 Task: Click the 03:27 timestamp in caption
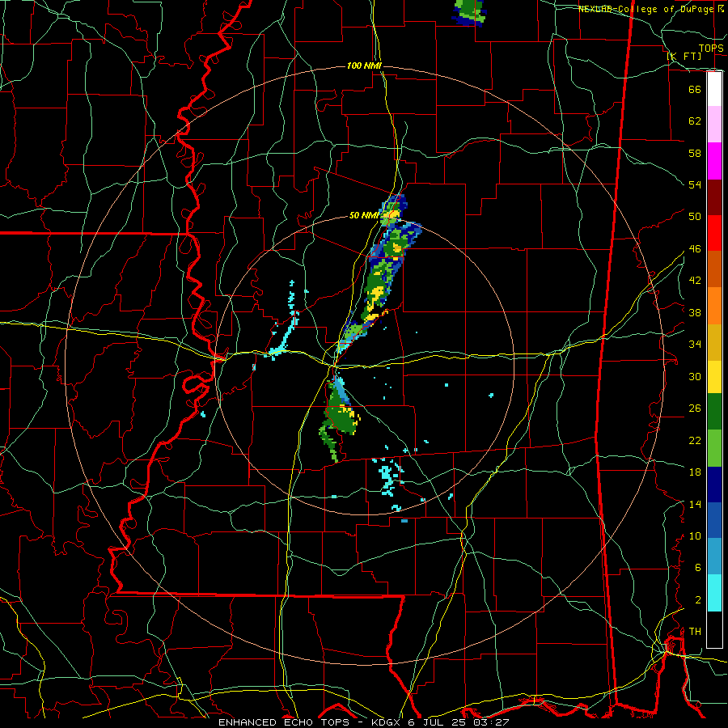pyautogui.click(x=491, y=722)
